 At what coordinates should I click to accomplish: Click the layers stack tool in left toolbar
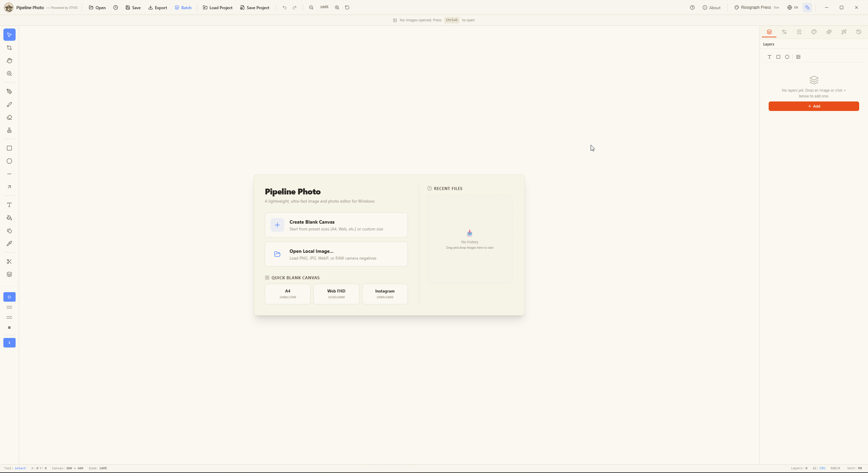click(x=9, y=275)
